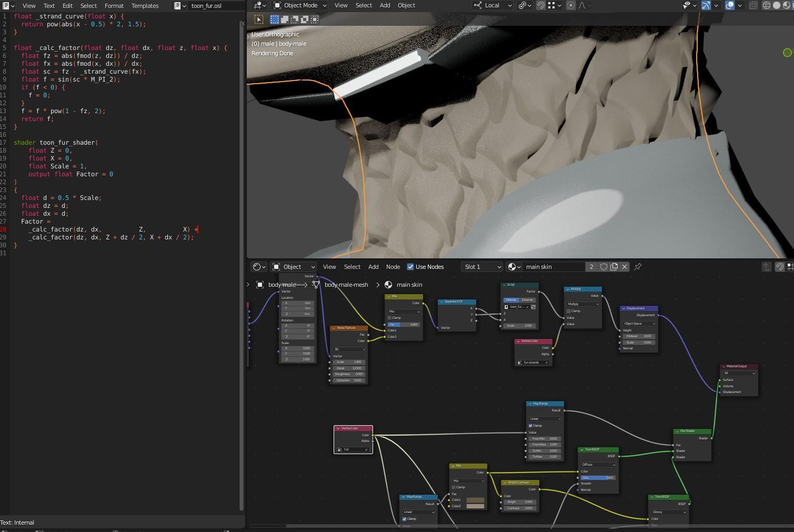
Task: Select External mode on the Script node
Action: tap(527, 300)
